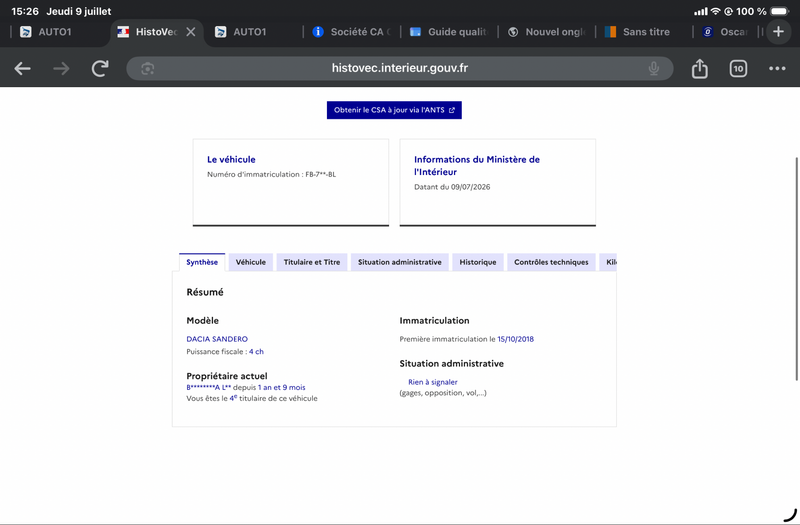Open the share sheet icon
Viewport: 800px width, 525px height.
pyautogui.click(x=699, y=68)
